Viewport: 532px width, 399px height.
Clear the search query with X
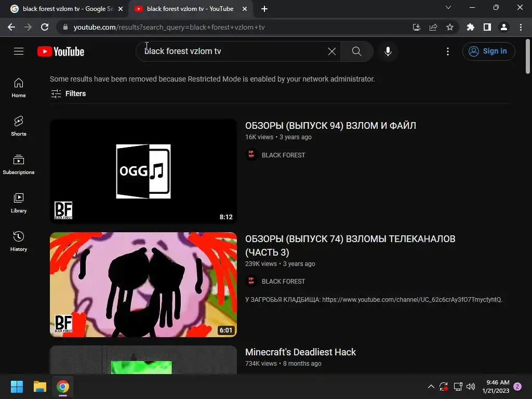pos(332,51)
